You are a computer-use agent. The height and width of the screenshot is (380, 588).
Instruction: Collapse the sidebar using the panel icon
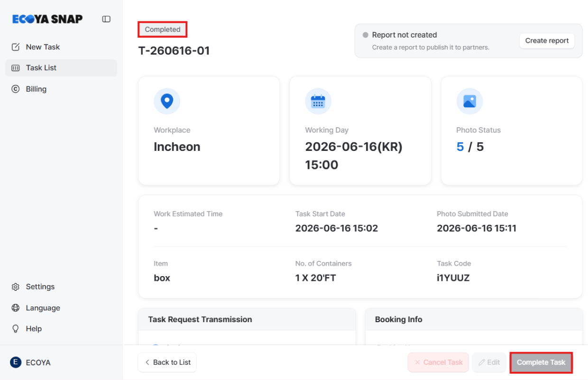coord(106,19)
